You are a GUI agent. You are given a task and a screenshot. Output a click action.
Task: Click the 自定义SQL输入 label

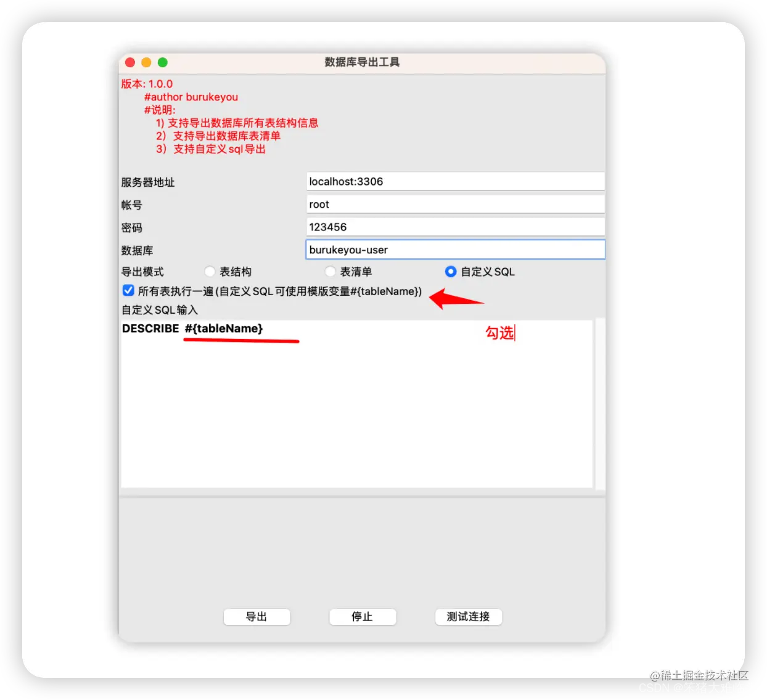[160, 310]
